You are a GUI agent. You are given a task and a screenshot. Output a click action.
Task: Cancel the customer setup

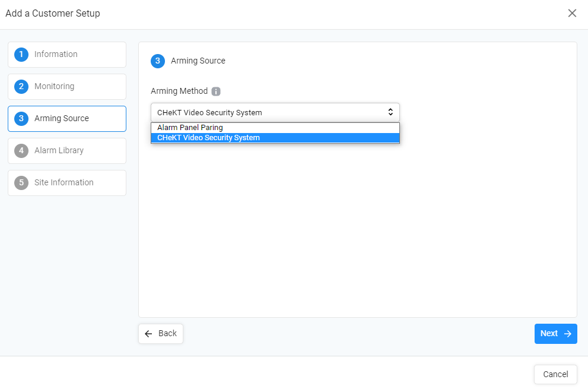(555, 374)
